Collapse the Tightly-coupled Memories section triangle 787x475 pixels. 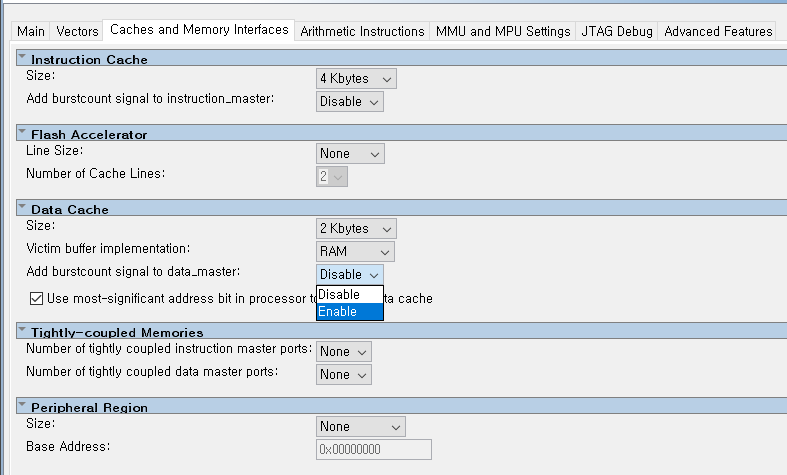coord(22,330)
